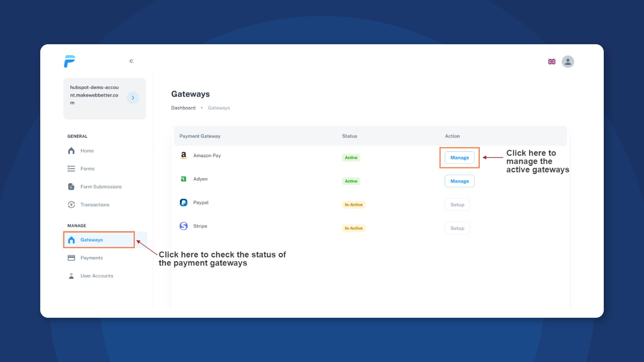This screenshot has height=362, width=644.
Task: Select the Gateways menu item
Action: (92, 240)
